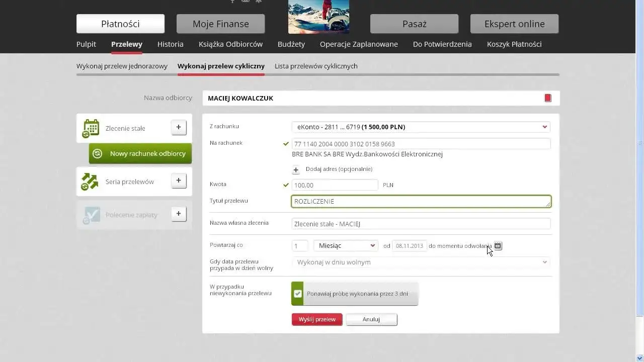
Task: Toggle the Ponawiaj próbę wykonania checkbox
Action: [x=298, y=294]
